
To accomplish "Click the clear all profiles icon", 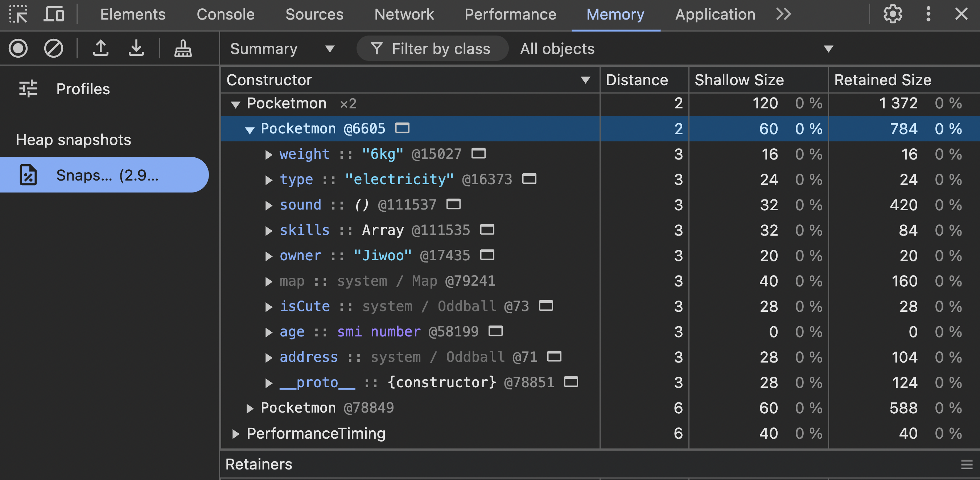I will pyautogui.click(x=53, y=48).
